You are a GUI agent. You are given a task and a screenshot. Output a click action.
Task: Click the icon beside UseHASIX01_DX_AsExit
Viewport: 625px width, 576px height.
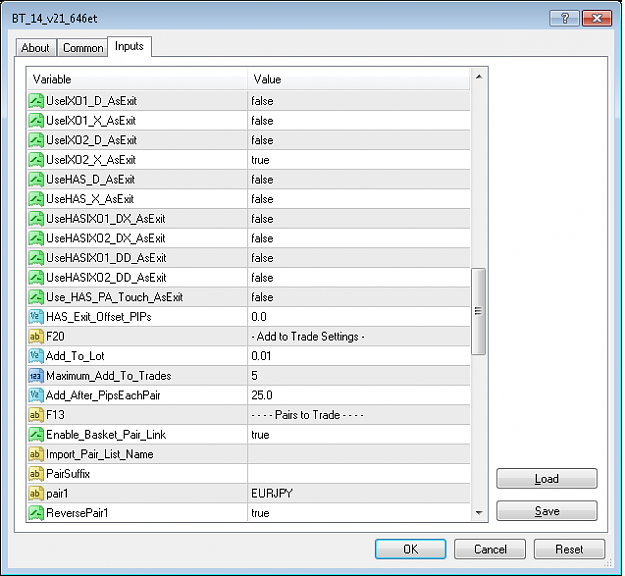coord(36,218)
